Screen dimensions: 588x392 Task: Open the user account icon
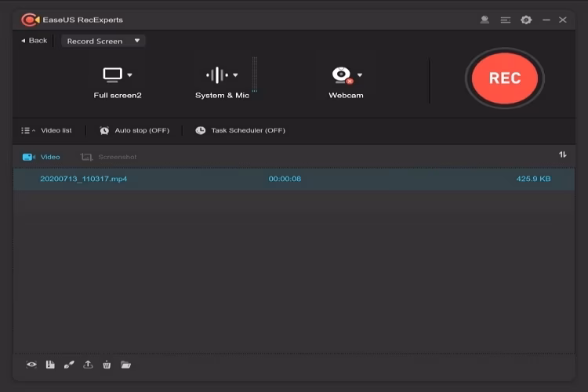click(x=485, y=20)
